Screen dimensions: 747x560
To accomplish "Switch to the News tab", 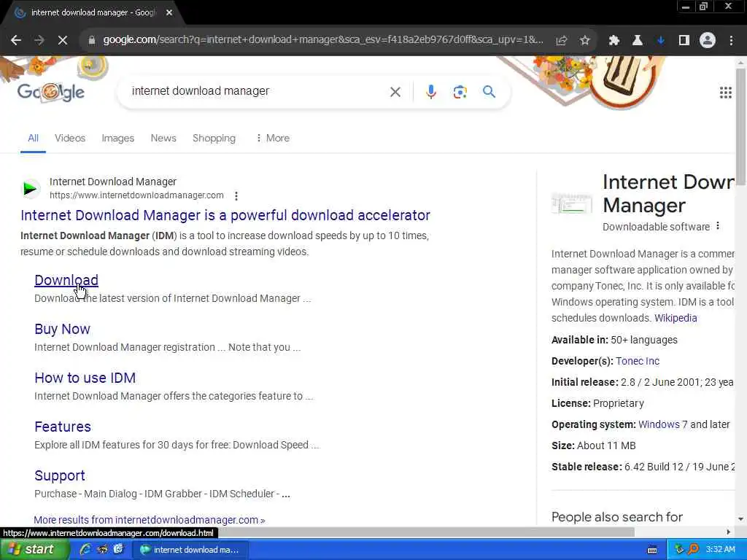I will (x=163, y=138).
